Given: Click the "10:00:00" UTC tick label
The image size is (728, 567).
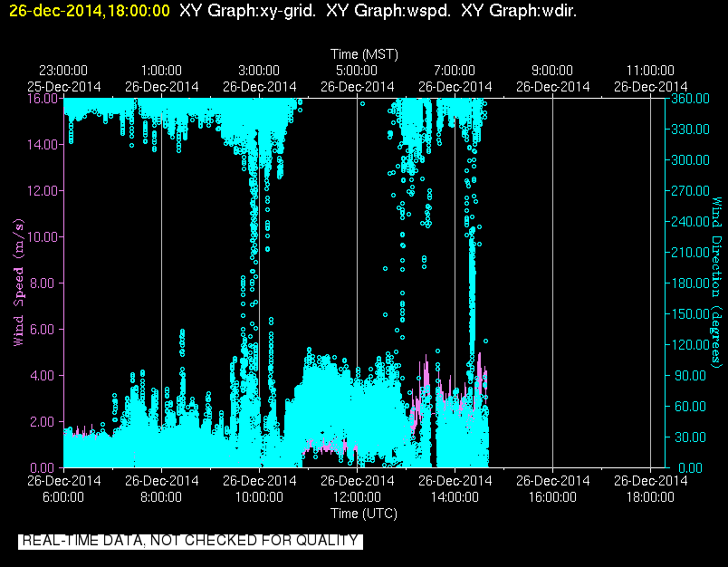Looking at the screenshot, I should pyautogui.click(x=259, y=497).
